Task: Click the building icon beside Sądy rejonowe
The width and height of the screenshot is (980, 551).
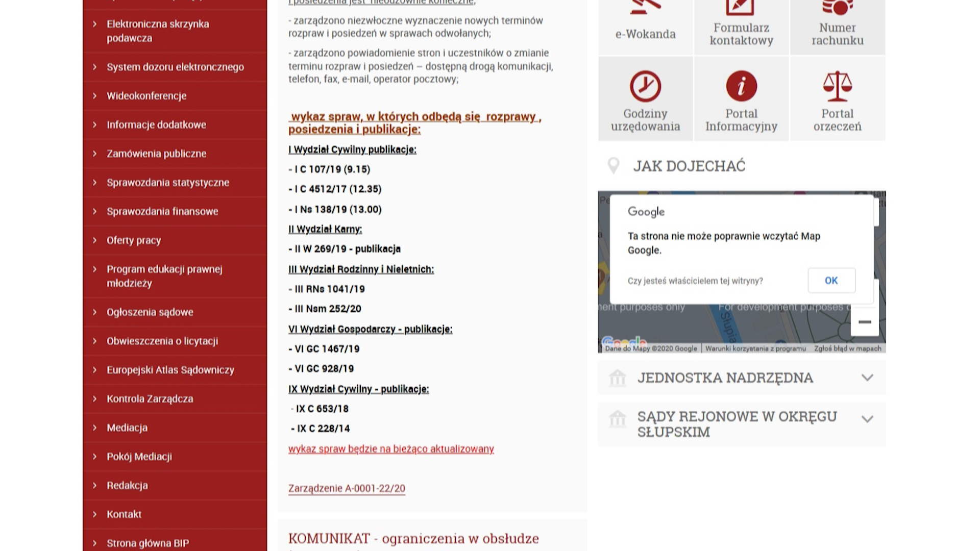Action: coord(617,419)
